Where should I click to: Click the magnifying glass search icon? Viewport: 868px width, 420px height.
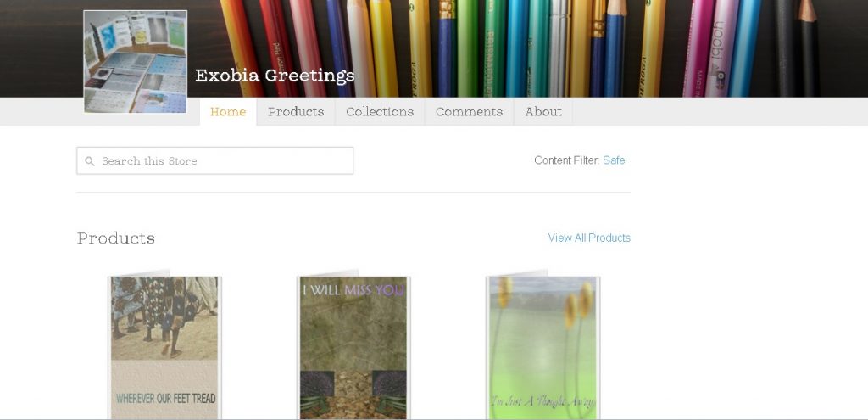coord(90,161)
